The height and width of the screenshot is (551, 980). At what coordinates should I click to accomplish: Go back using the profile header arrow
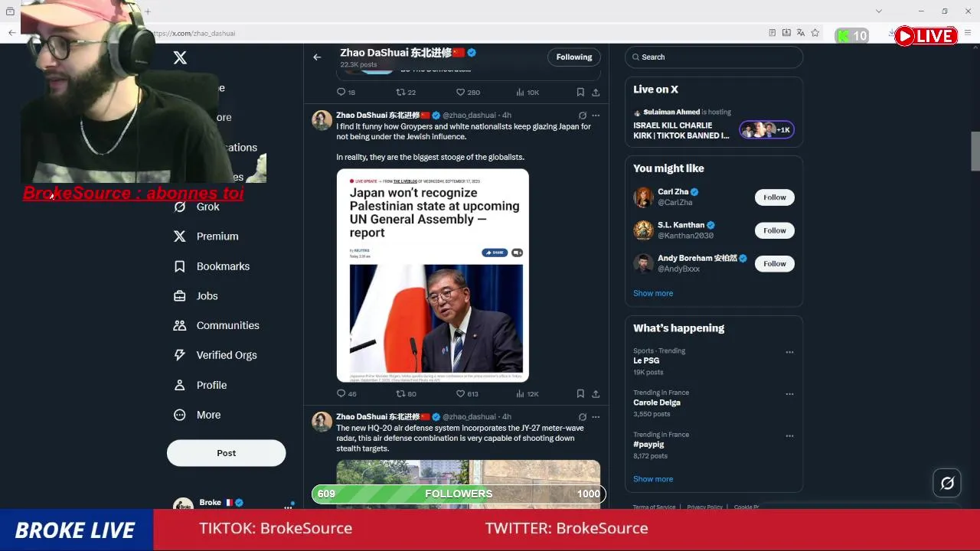317,57
